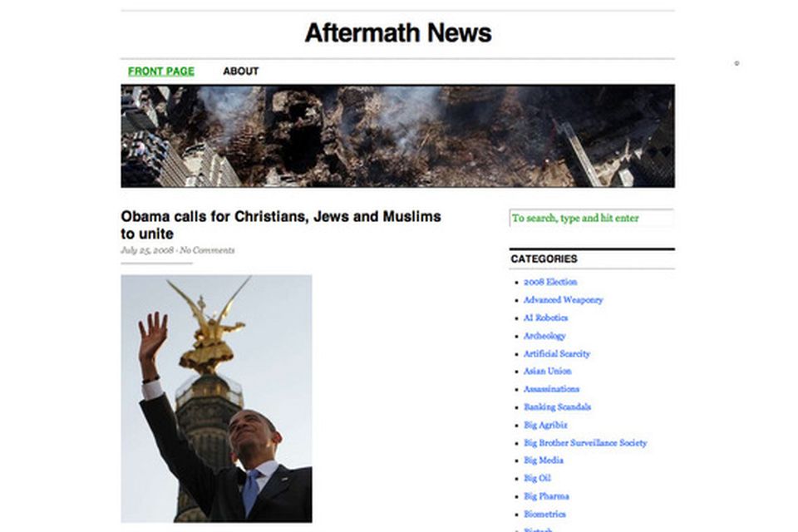
Task: Open the Obama calls for Christians headline
Action: tap(281, 225)
